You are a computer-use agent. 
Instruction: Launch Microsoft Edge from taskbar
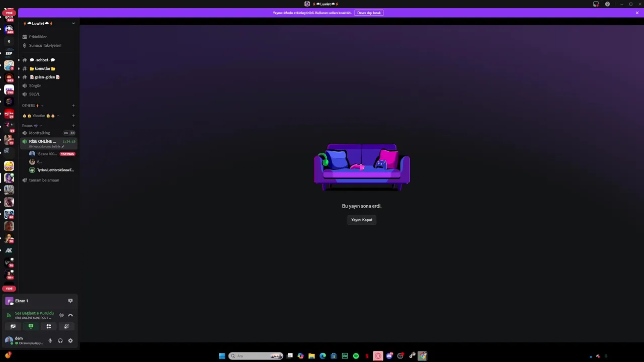(x=323, y=356)
